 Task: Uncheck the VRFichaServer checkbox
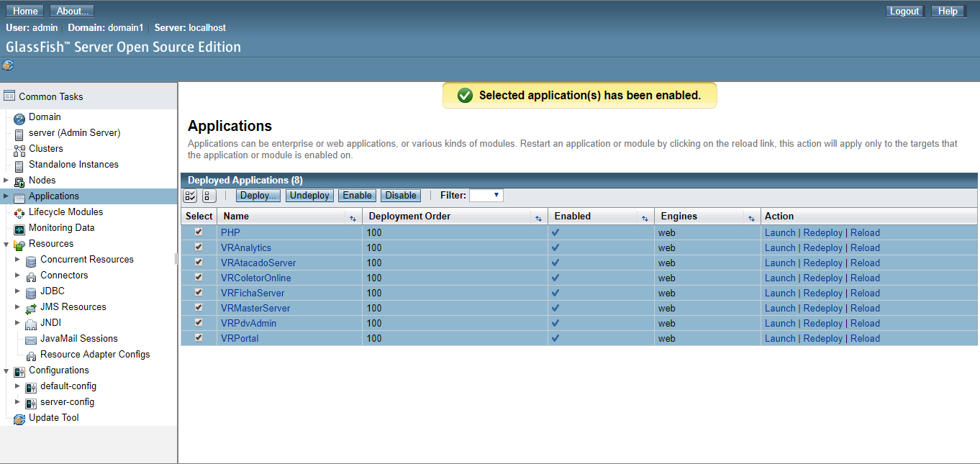click(x=199, y=292)
